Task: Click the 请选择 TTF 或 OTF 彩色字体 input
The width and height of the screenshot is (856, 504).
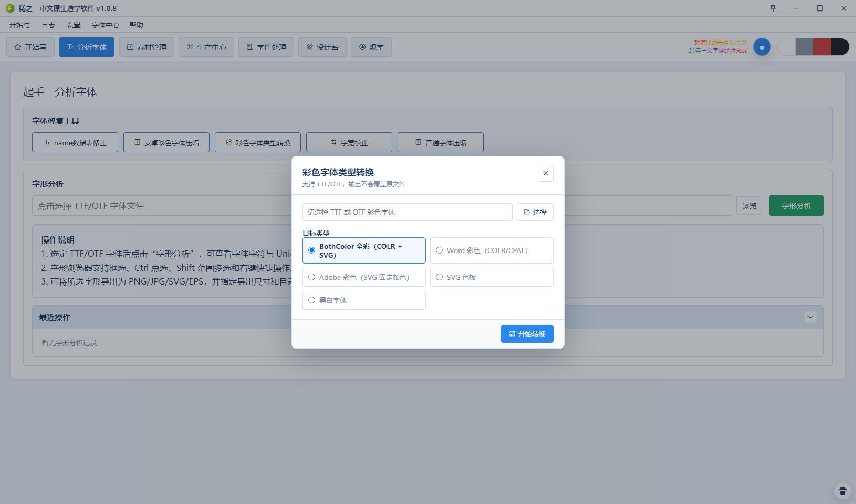Action: coord(407,212)
